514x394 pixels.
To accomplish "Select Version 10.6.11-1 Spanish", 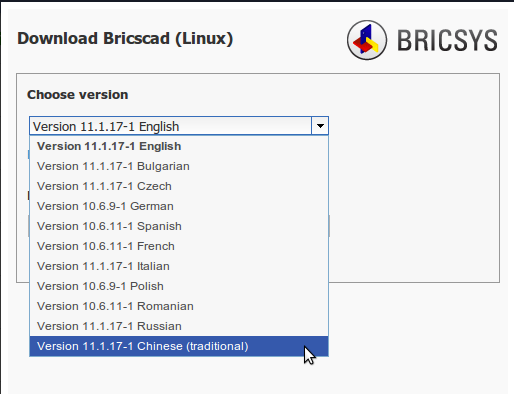I will click(x=179, y=226).
